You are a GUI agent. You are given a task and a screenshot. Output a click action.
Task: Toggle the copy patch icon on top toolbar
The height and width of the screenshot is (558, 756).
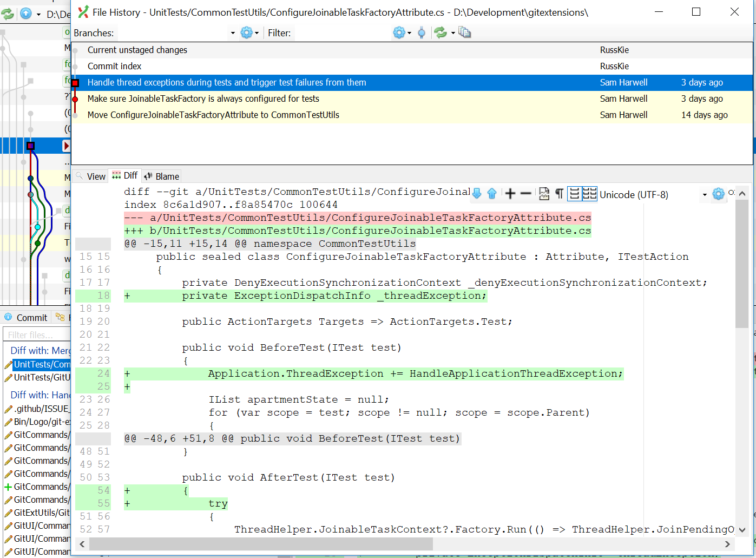coord(465,32)
